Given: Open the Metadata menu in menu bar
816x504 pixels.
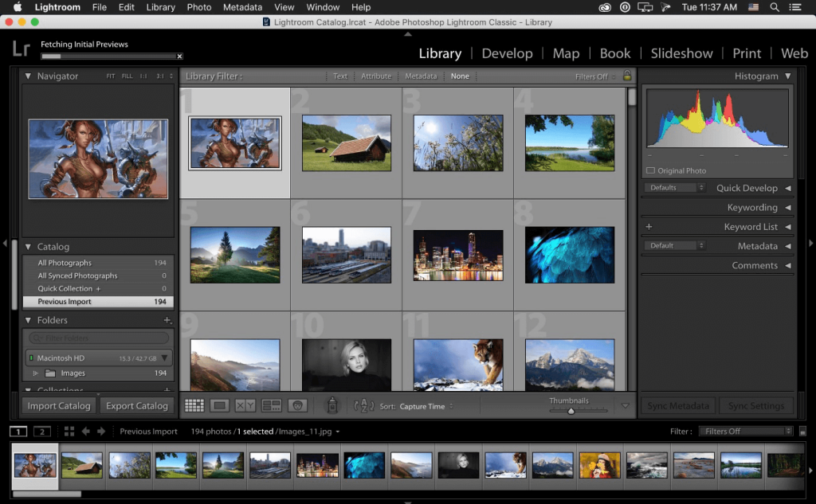Looking at the screenshot, I should click(242, 7).
